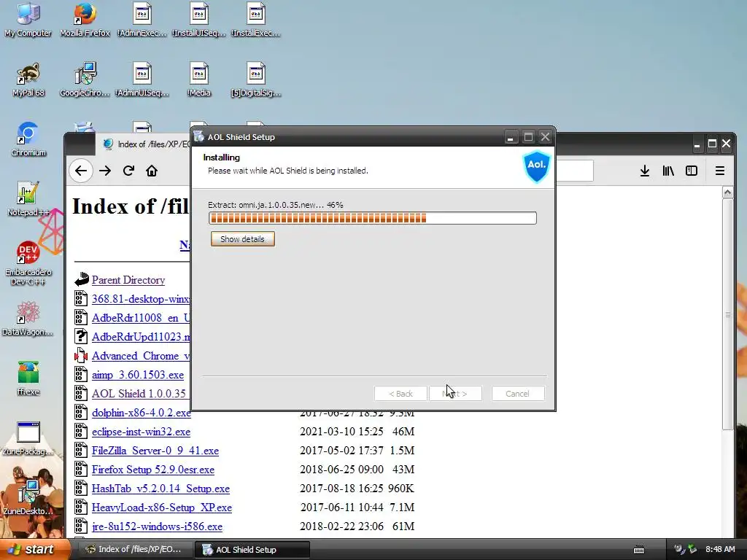
Task: Open the browser hamburger menu
Action: click(720, 171)
